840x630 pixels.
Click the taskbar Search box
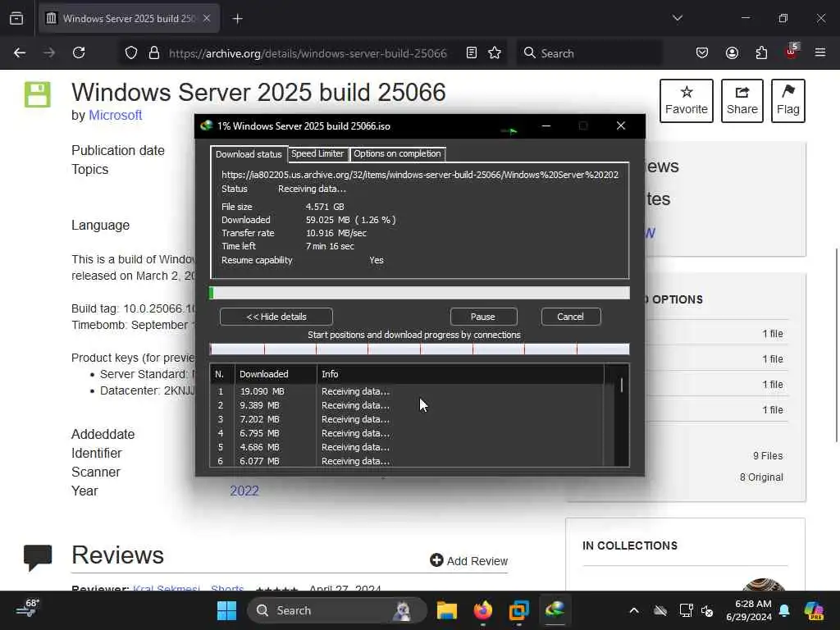click(x=336, y=610)
